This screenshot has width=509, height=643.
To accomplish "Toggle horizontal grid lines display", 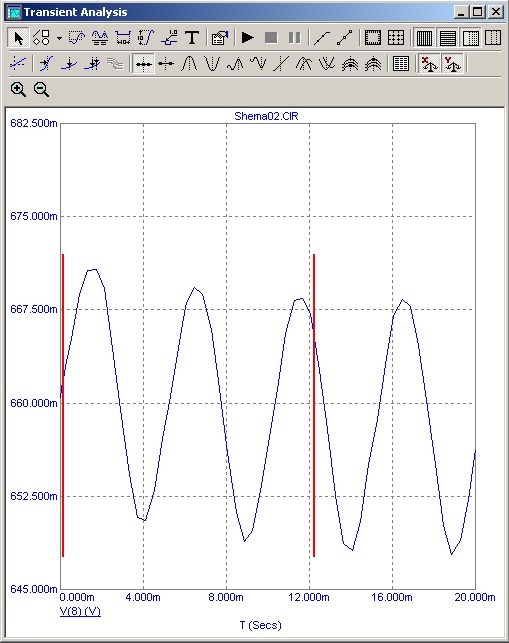I will pos(447,38).
